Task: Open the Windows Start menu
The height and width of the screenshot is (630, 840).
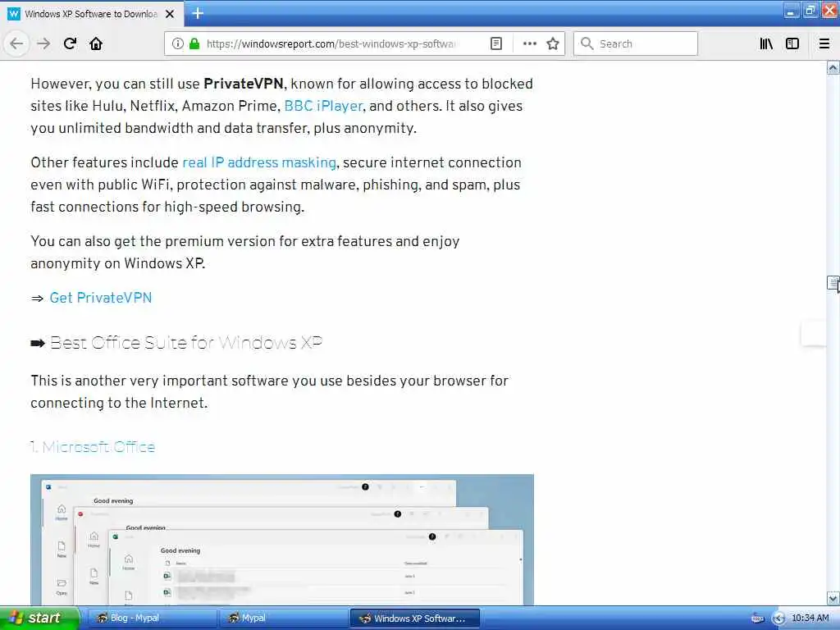Action: click(39, 619)
